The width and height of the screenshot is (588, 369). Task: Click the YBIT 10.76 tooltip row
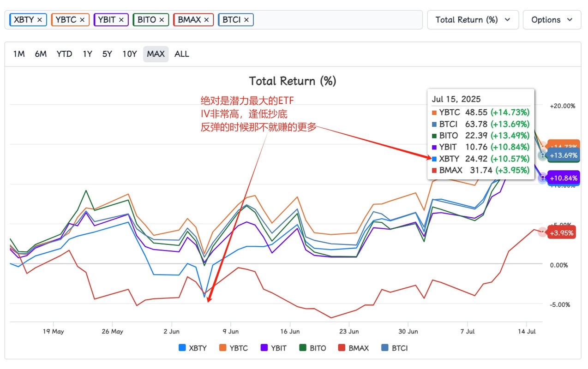(480, 147)
